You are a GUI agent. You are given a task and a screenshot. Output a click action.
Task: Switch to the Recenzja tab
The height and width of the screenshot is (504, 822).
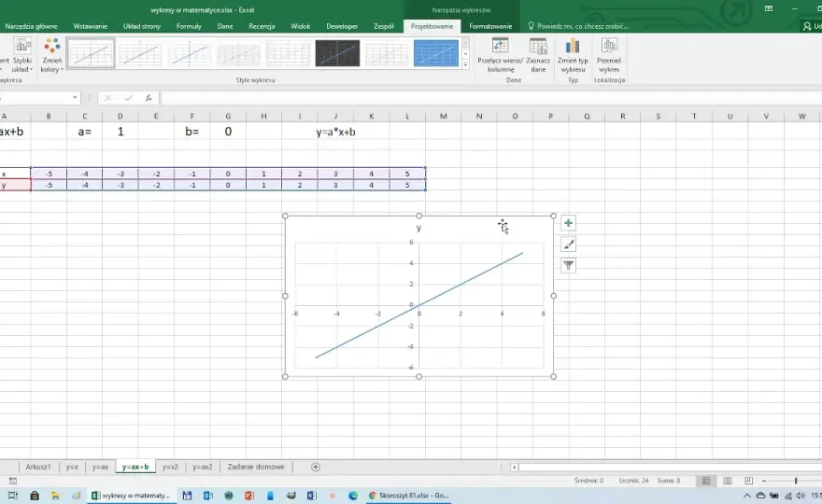click(262, 26)
